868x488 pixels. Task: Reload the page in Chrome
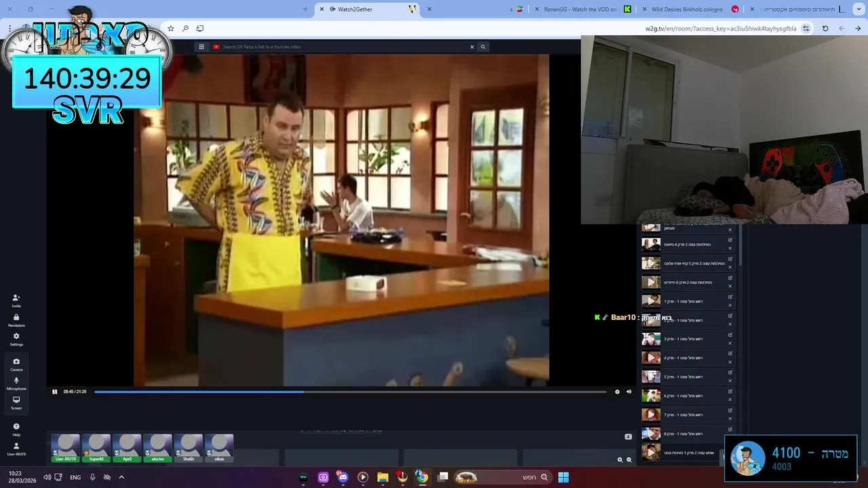click(825, 28)
